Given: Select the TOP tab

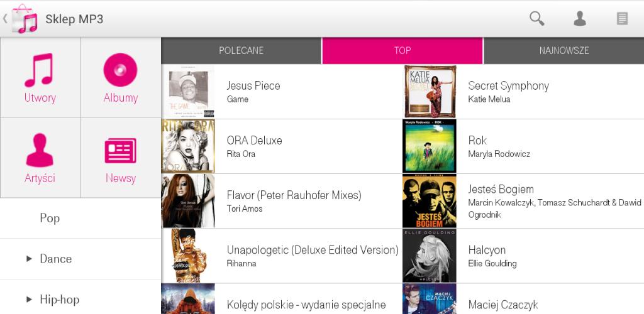Looking at the screenshot, I should (x=402, y=50).
